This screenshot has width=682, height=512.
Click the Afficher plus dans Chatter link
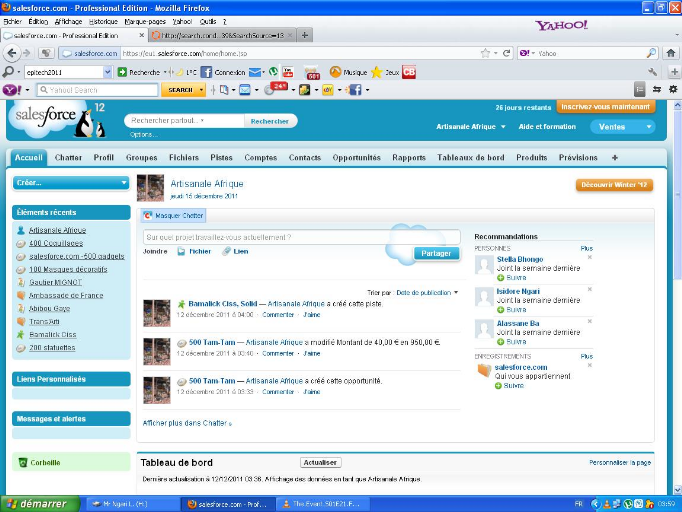186,423
